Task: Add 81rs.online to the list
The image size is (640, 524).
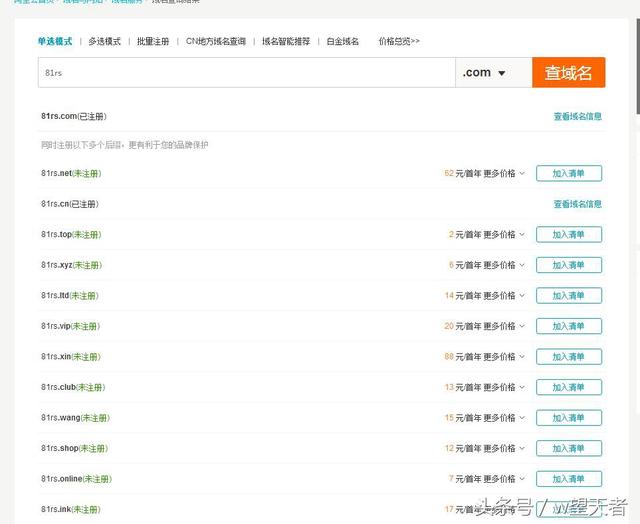Action: tap(569, 479)
